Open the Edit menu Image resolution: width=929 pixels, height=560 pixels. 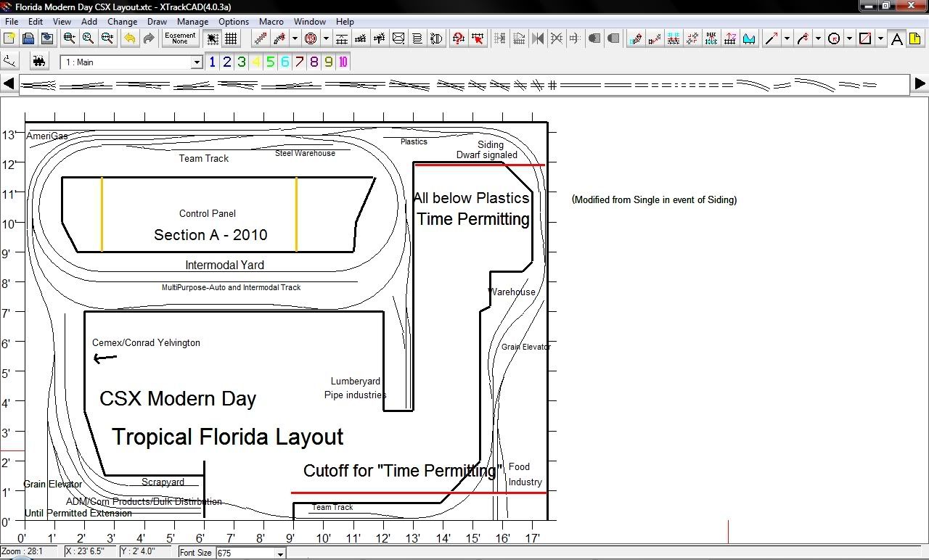point(36,22)
